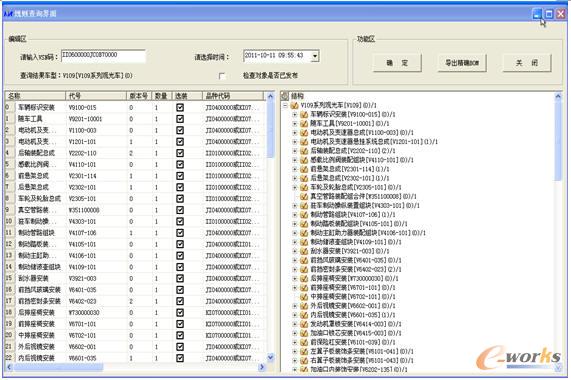Click the table's horizontal scrollbar thumb
Viewport: 571px width, 380px height.
tap(58, 367)
